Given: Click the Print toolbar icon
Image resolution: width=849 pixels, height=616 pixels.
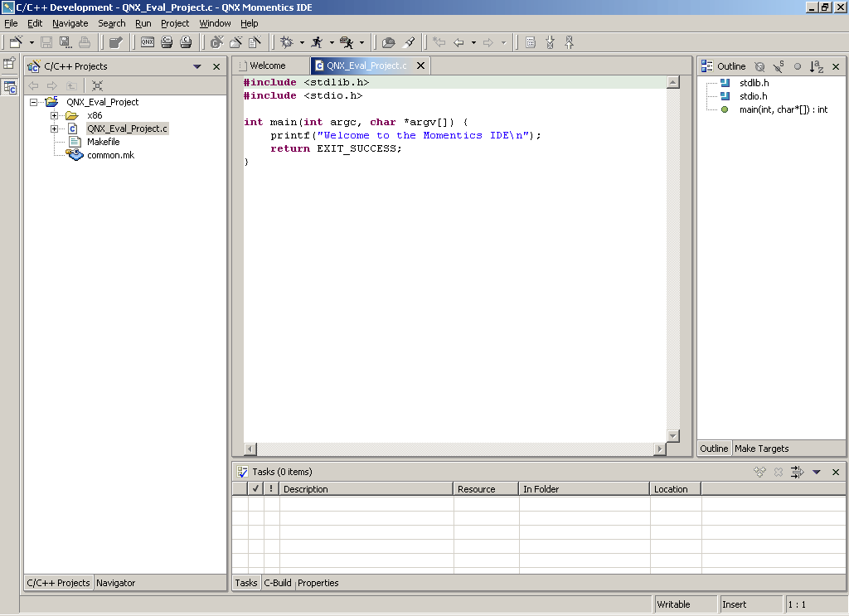Looking at the screenshot, I should tap(84, 42).
